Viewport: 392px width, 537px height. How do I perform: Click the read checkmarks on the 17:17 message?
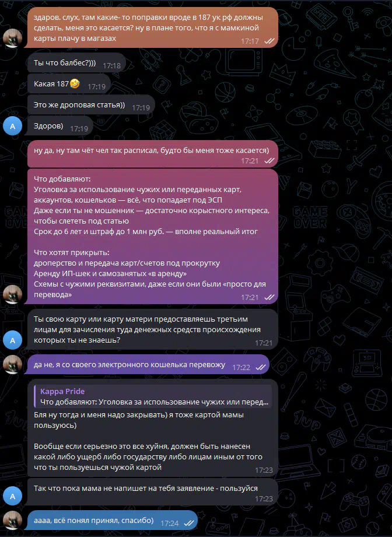[x=269, y=41]
